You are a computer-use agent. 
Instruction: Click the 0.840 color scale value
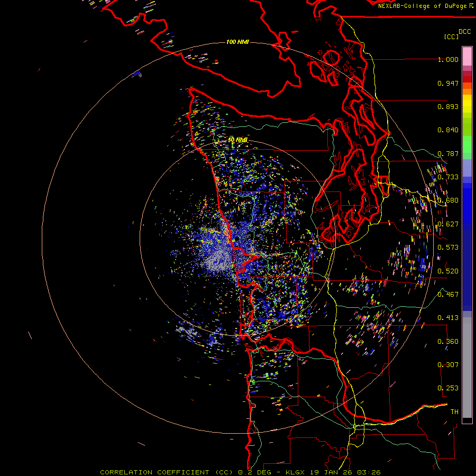pos(448,130)
